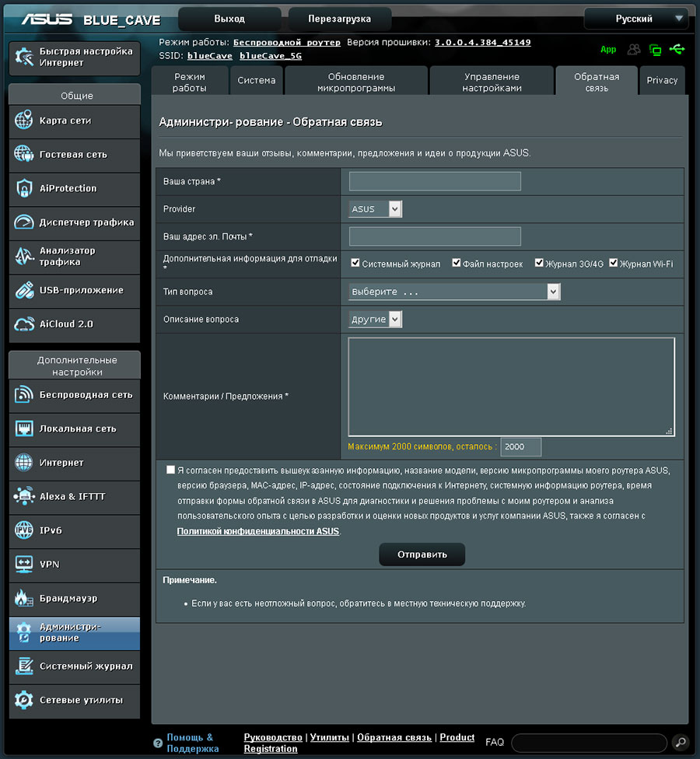The width and height of the screenshot is (700, 759).
Task: Click the comments text area
Action: point(511,386)
